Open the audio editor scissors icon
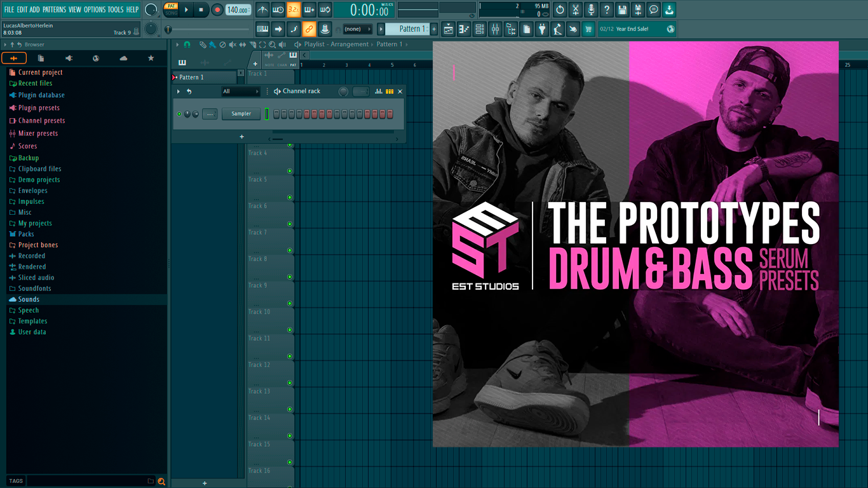Screen dimensions: 868x488 pyautogui.click(x=576, y=10)
